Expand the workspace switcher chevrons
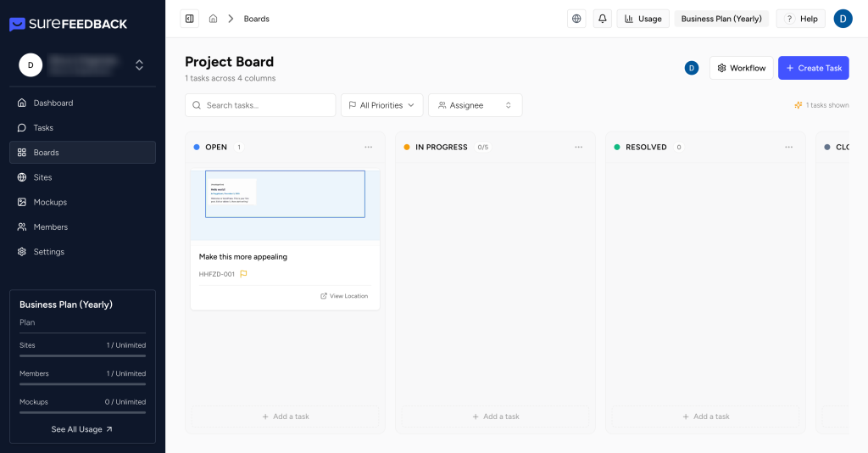Viewport: 868px width, 453px height. (139, 64)
